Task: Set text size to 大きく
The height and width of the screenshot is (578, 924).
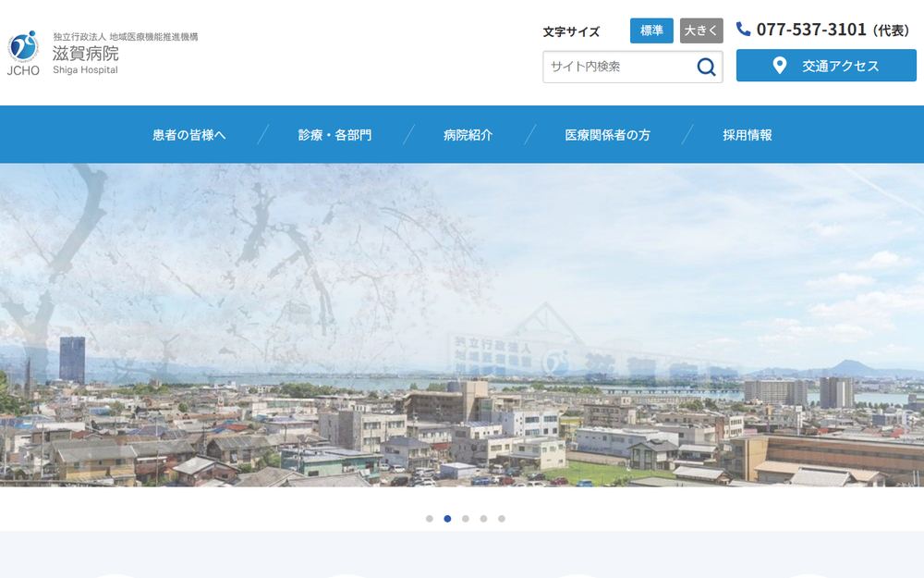Action: (701, 31)
